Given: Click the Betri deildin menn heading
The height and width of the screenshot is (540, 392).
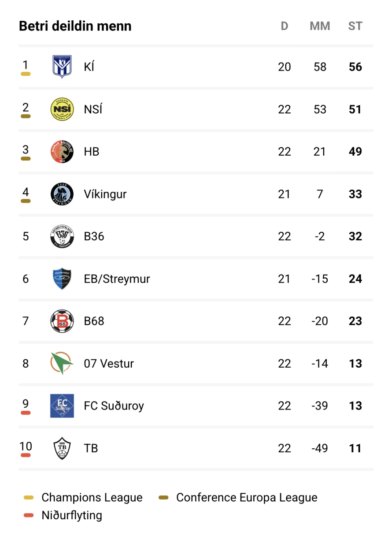Looking at the screenshot, I should pyautogui.click(x=75, y=26).
